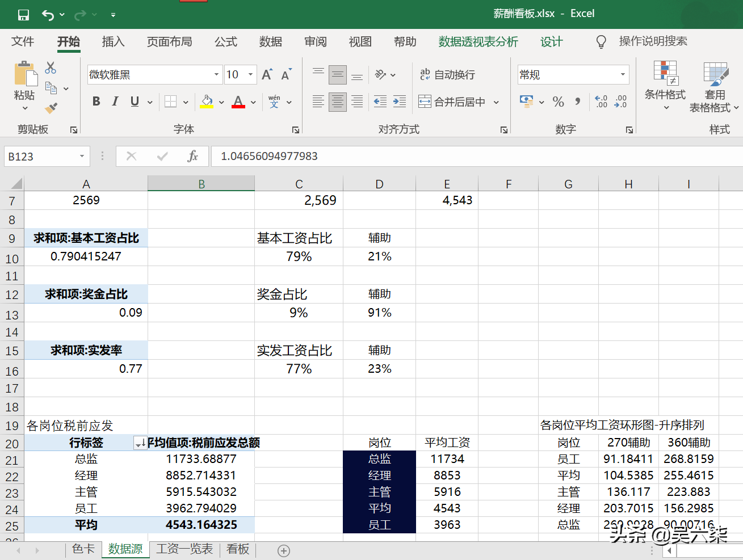Click the insert function fx icon
This screenshot has height=560, width=743.
tap(192, 156)
